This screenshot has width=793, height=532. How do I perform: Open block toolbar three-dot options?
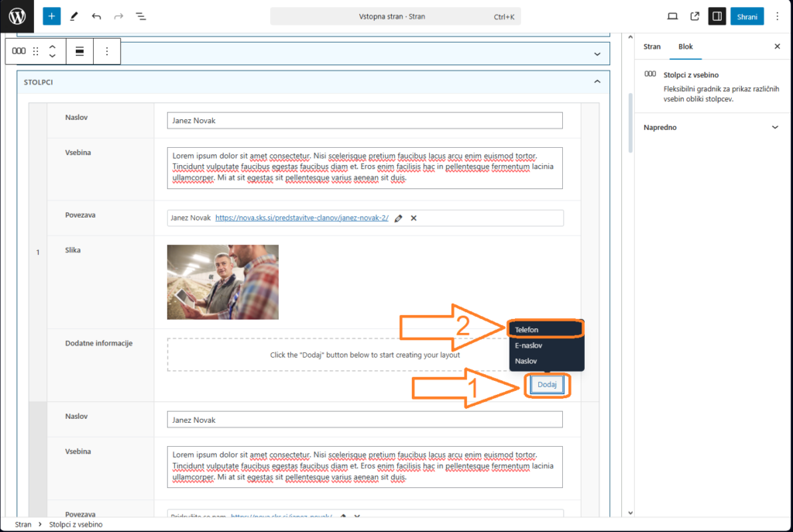point(107,51)
